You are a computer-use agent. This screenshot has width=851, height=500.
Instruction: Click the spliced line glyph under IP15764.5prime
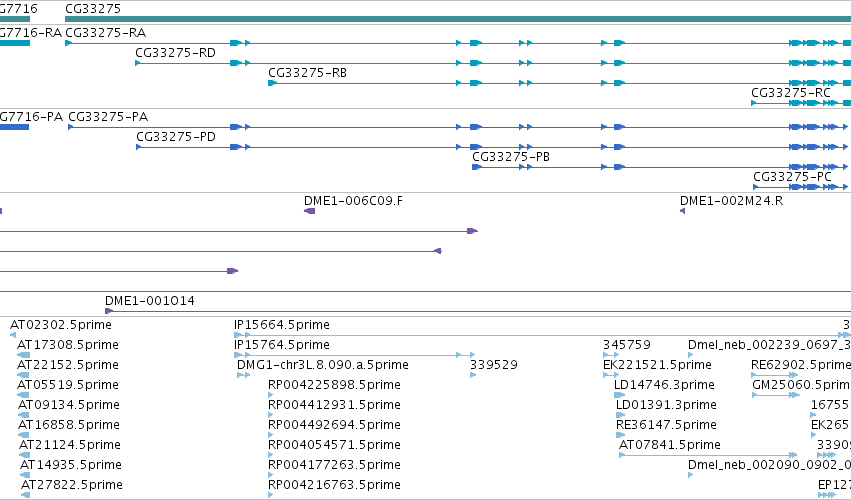click(354, 355)
